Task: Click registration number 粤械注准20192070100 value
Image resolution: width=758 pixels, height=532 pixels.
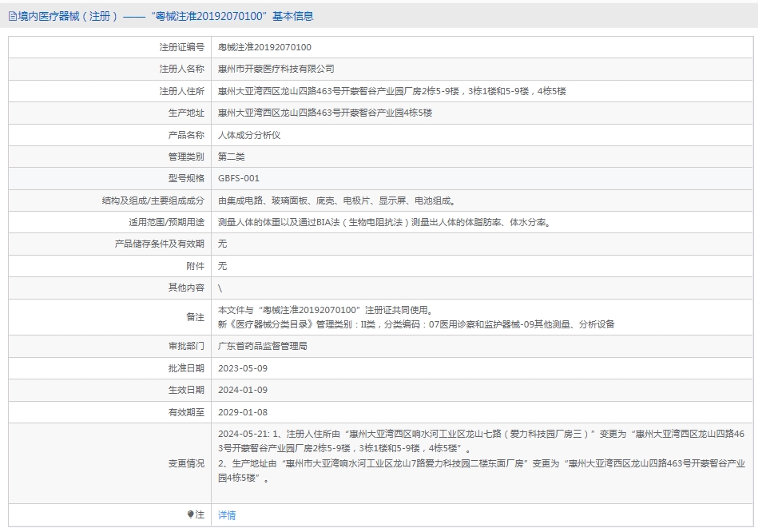Action: point(264,47)
